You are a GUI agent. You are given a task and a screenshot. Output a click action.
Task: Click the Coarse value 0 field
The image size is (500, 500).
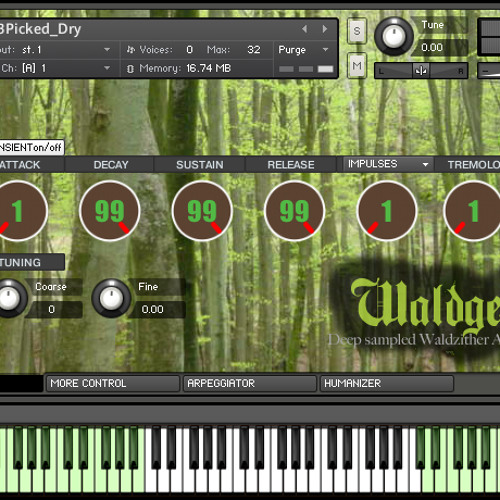point(53,309)
